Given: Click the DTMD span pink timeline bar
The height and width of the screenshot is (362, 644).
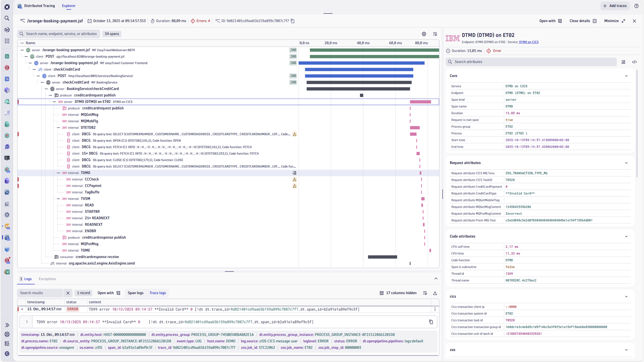Looking at the screenshot, I should pos(420,102).
